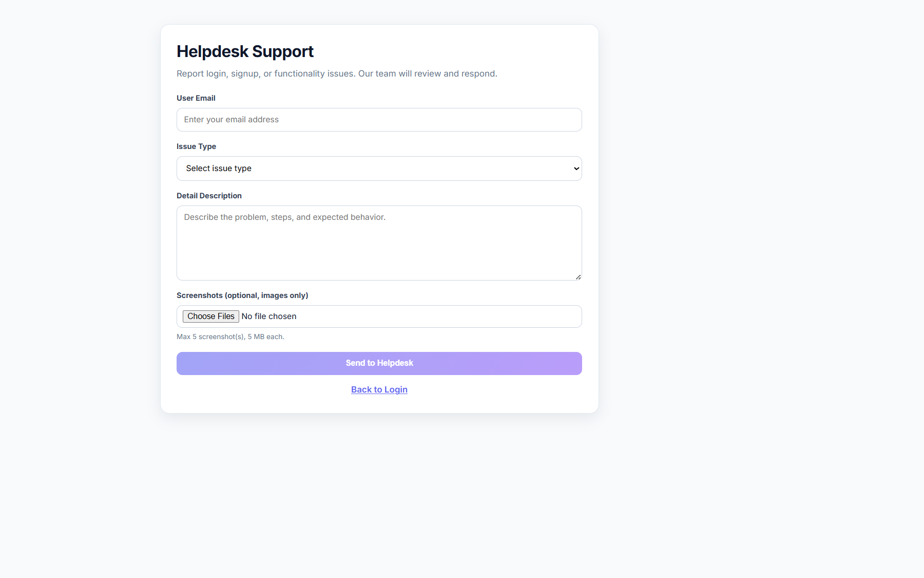The height and width of the screenshot is (578, 924).
Task: Click the dropdown chevron beside Select issue type
Action: (575, 169)
